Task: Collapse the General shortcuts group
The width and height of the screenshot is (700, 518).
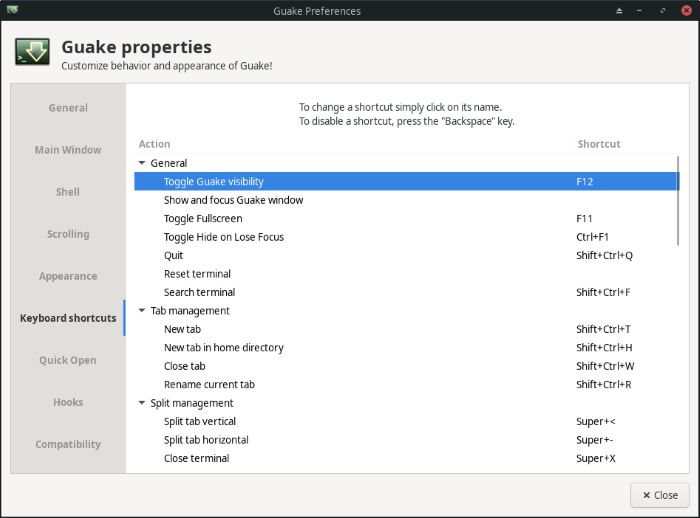Action: (x=142, y=163)
